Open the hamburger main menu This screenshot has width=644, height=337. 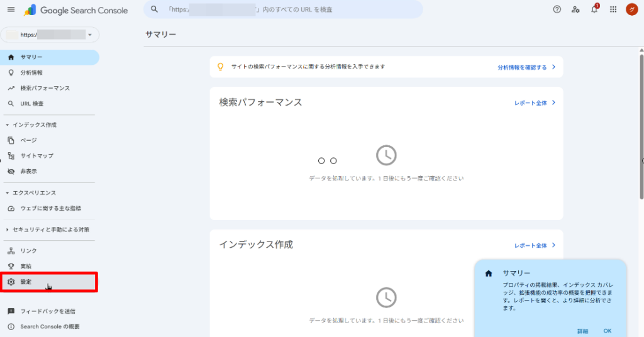[11, 9]
